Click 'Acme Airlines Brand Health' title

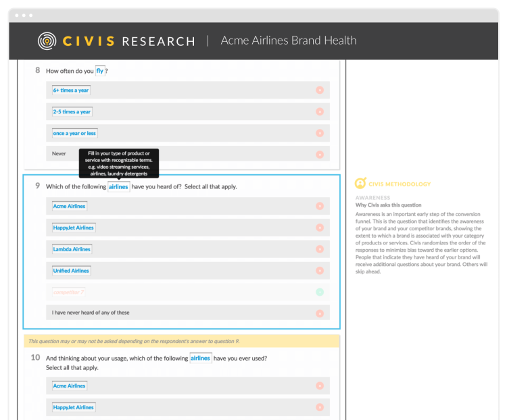289,41
